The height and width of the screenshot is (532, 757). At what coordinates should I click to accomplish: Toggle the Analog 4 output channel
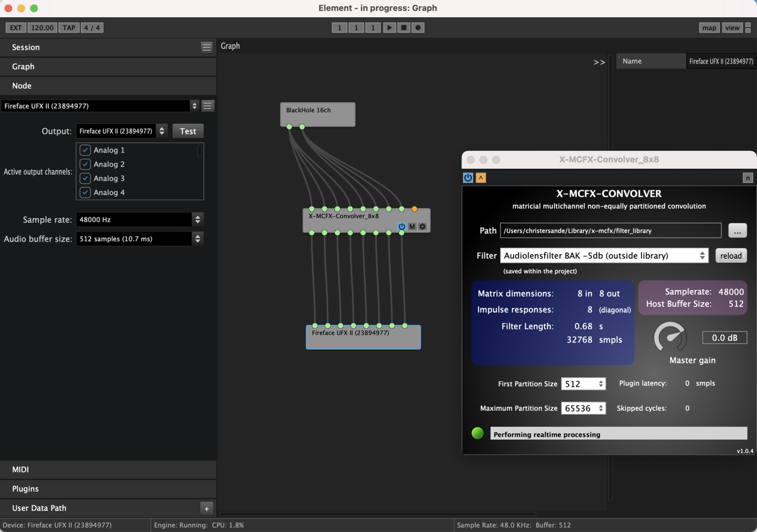(x=85, y=193)
